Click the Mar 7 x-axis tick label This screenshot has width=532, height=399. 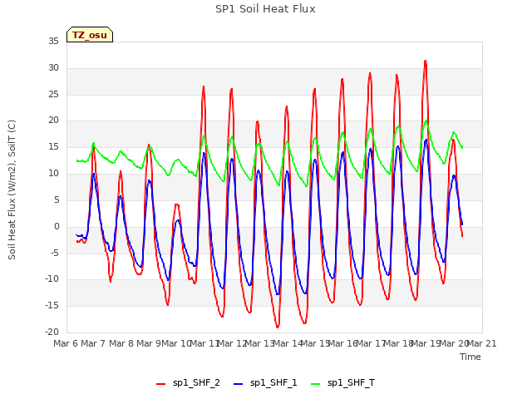[93, 343]
